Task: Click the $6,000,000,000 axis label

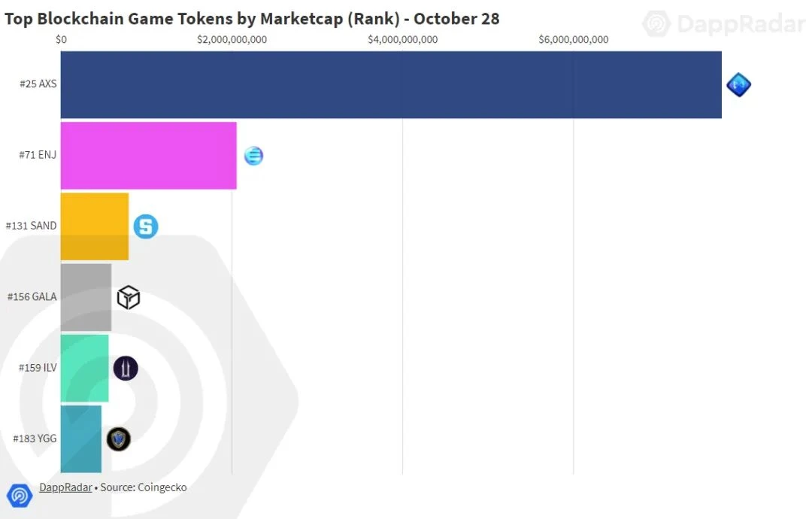Action: click(573, 39)
